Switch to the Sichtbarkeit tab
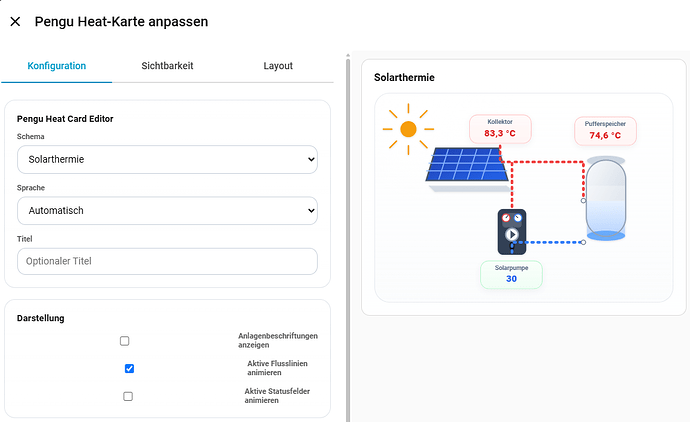The image size is (690, 422). pyautogui.click(x=167, y=66)
